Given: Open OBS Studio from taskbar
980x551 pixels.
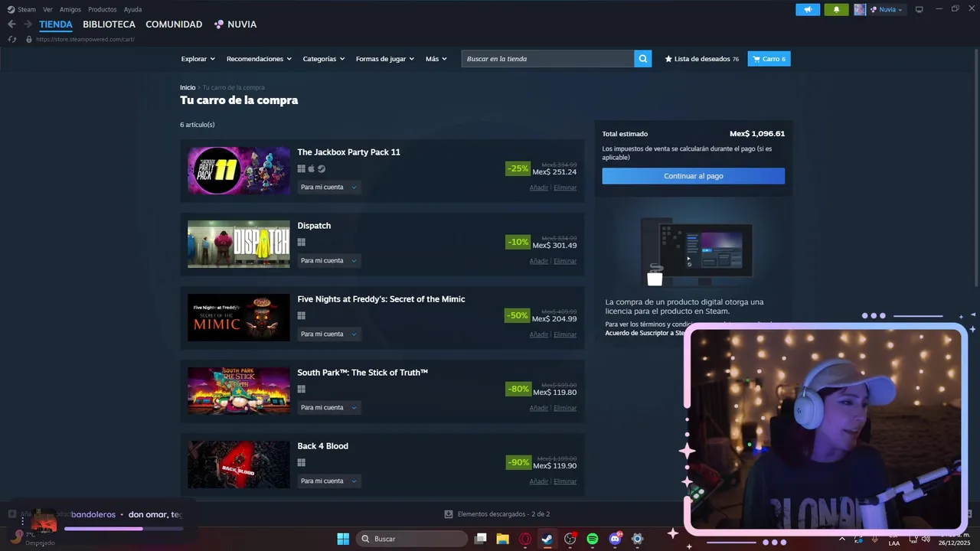Looking at the screenshot, I should point(570,539).
